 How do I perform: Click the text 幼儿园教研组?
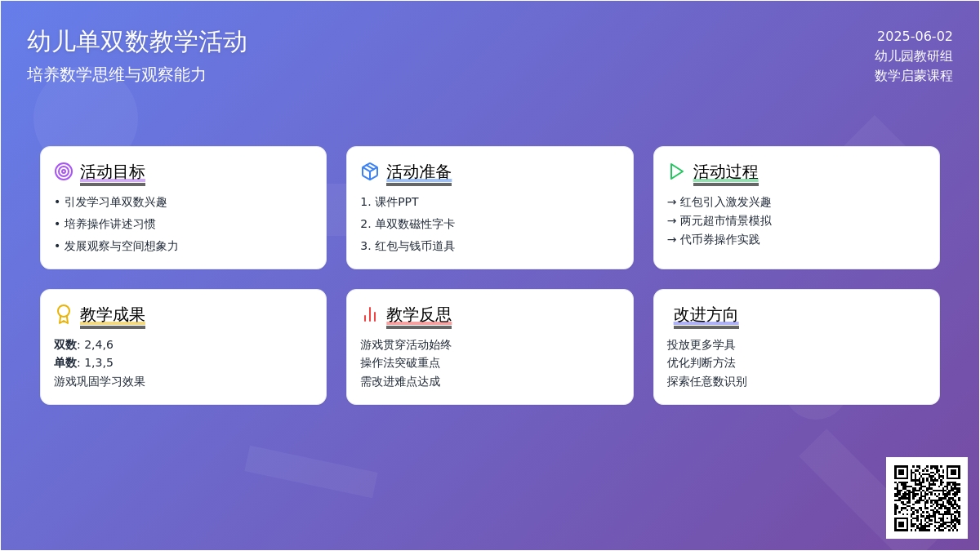point(914,56)
